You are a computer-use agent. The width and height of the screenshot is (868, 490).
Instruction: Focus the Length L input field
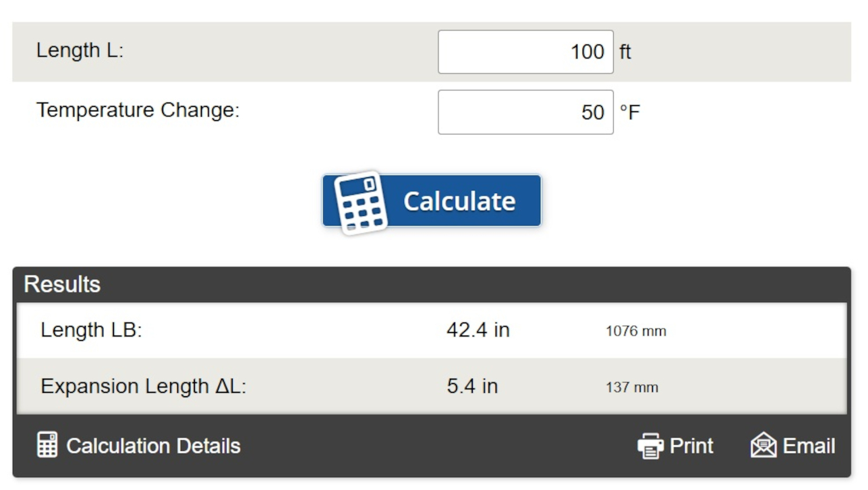525,52
